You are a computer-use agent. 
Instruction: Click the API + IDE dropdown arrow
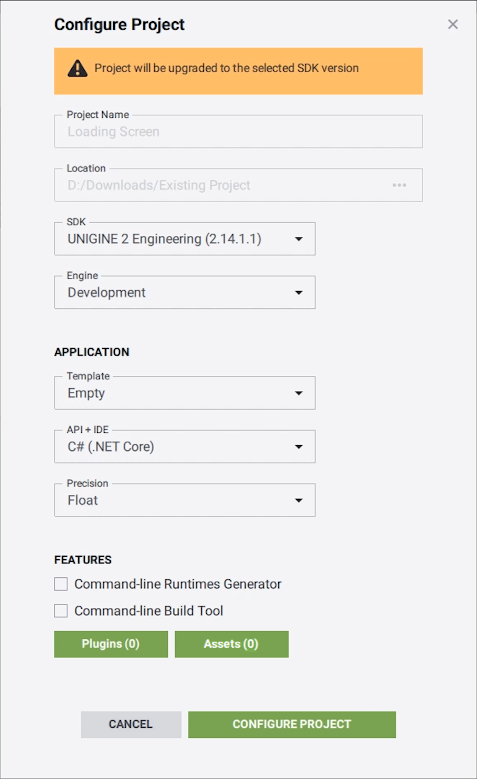point(299,447)
